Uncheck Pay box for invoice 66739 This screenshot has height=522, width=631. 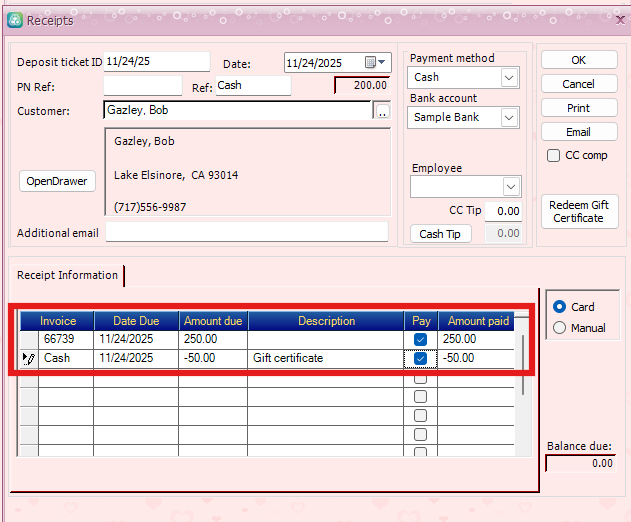[420, 340]
